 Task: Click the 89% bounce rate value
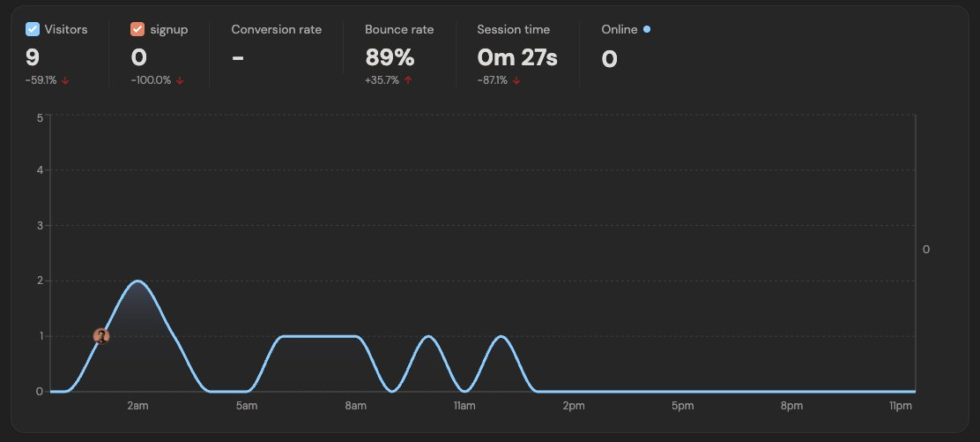pyautogui.click(x=390, y=58)
